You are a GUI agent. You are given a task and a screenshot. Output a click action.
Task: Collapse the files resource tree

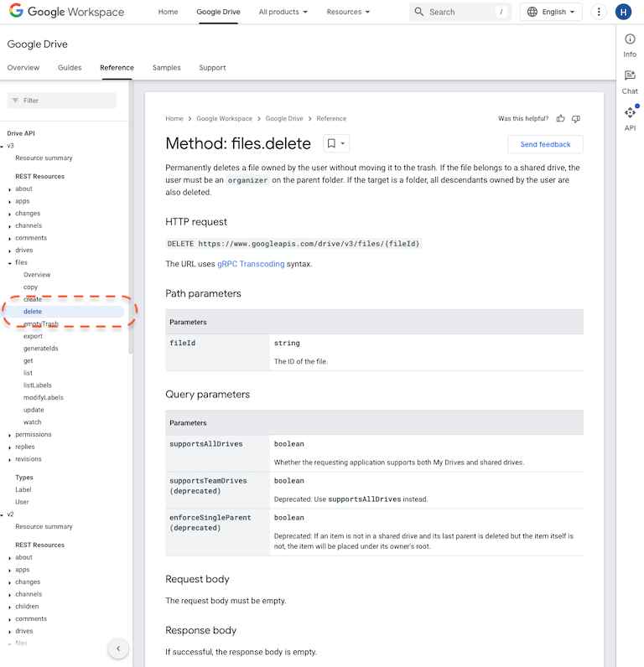click(x=10, y=263)
